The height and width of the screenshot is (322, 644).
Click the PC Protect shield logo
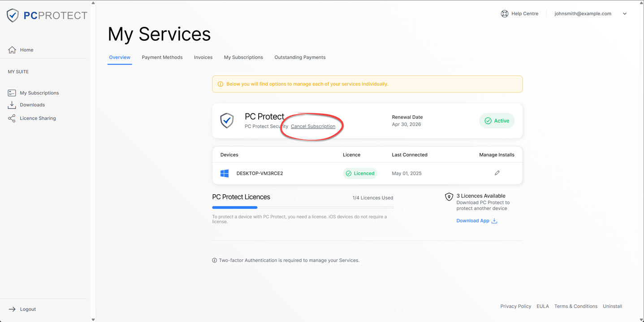(x=13, y=16)
